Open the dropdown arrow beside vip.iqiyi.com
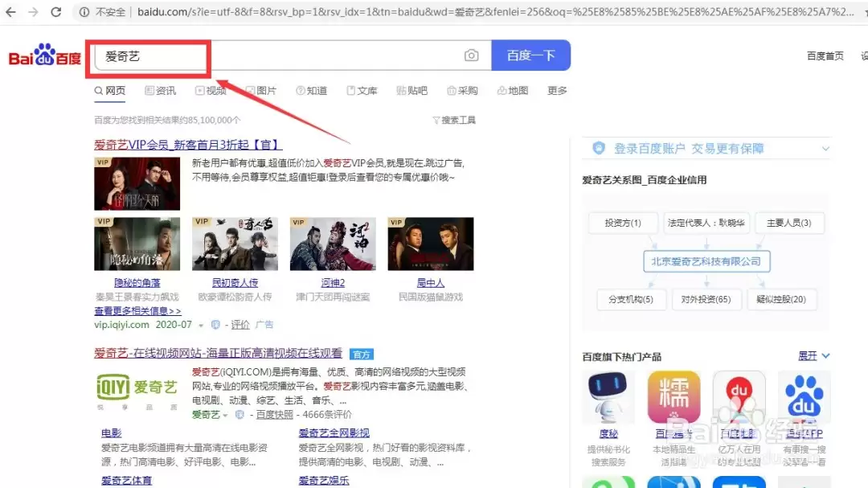 point(201,325)
